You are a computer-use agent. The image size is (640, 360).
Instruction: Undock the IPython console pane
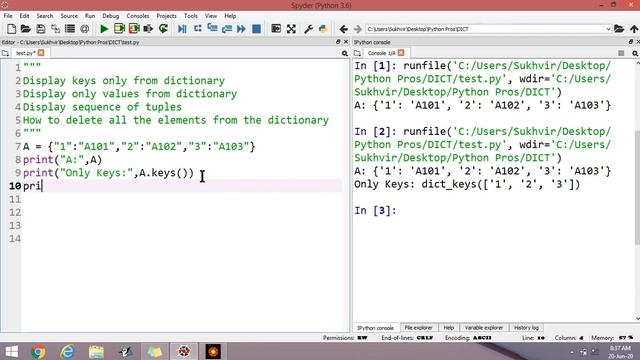coord(631,42)
